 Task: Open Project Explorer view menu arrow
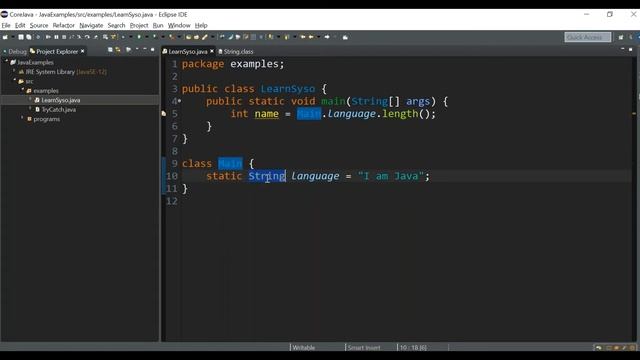pyautogui.click(x=137, y=49)
